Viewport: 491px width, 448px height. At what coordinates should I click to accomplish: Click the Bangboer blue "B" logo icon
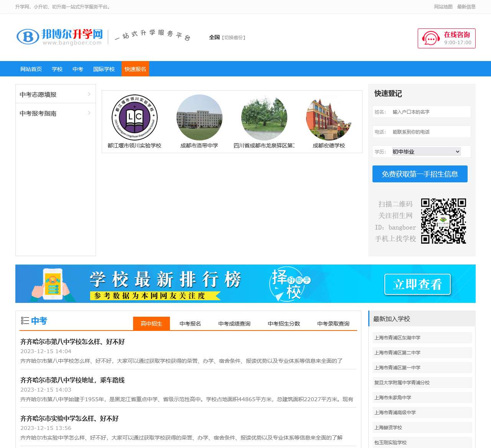click(x=27, y=36)
